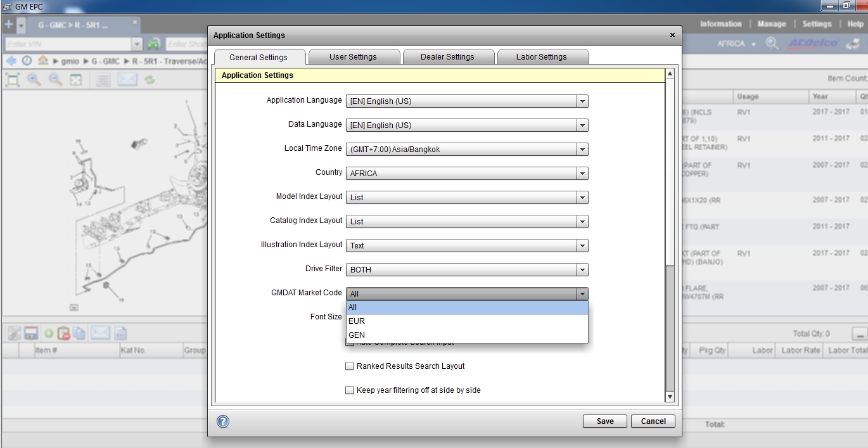868x448 pixels.
Task: Click the settings scrollbar up arrow
Action: [670, 74]
